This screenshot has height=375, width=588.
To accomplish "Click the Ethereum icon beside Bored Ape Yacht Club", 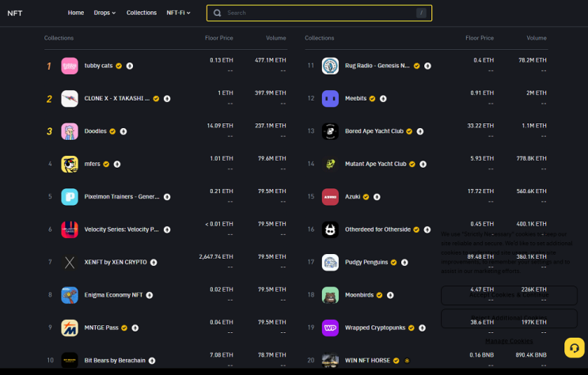I will (420, 131).
